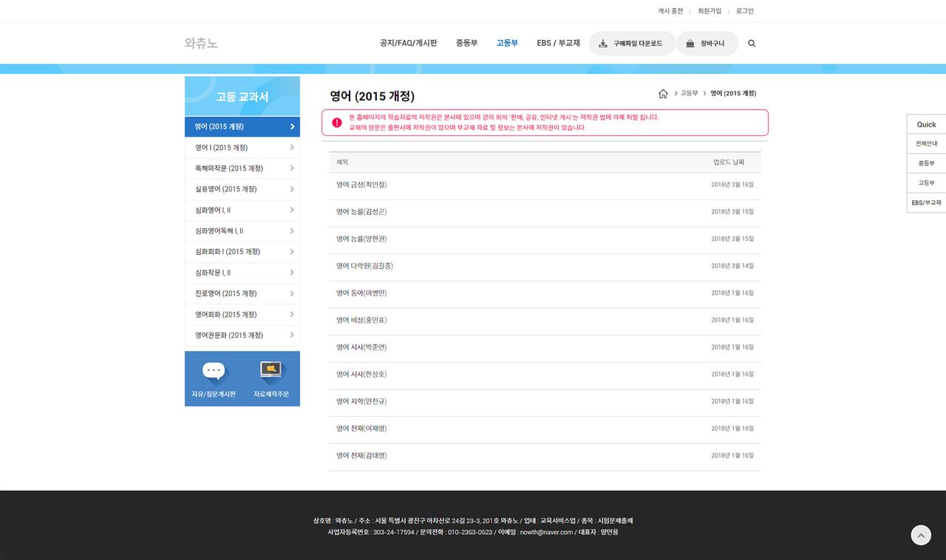Open 영어 지학(민찬규) row
Screen dimensions: 946x560
tap(545, 401)
